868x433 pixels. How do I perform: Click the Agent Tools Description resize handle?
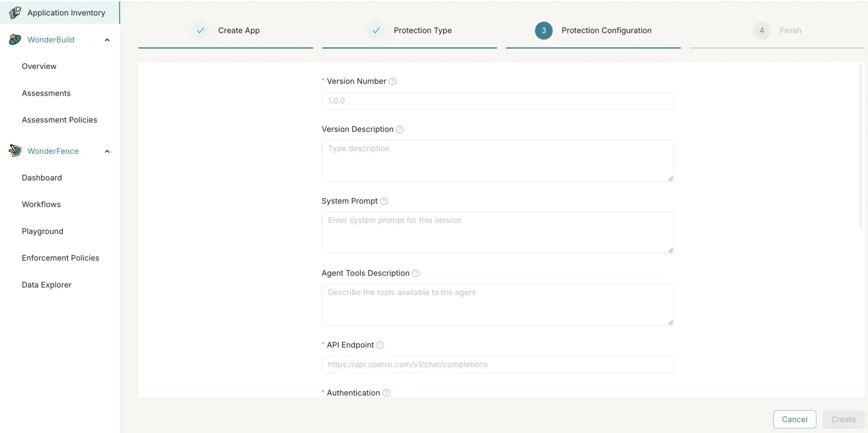671,322
